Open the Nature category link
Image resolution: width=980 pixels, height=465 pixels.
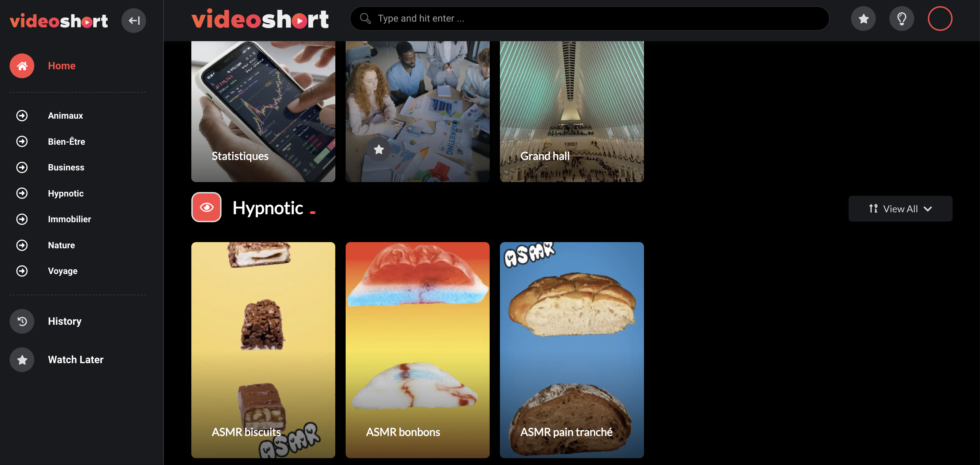pyautogui.click(x=61, y=245)
